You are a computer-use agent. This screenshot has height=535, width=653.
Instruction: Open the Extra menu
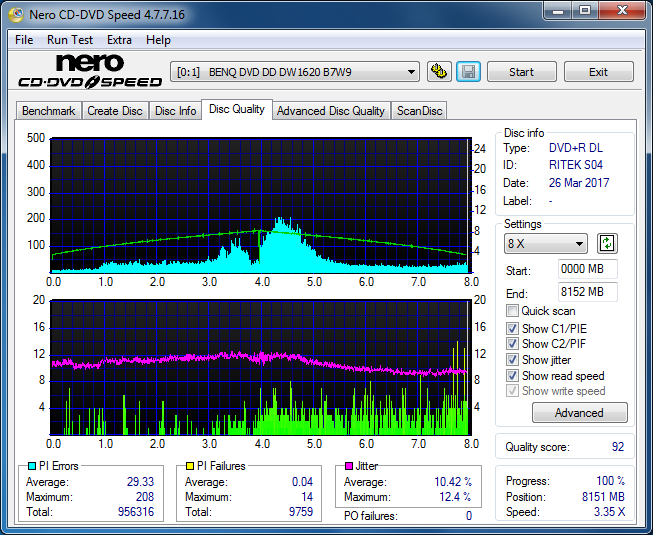(119, 40)
